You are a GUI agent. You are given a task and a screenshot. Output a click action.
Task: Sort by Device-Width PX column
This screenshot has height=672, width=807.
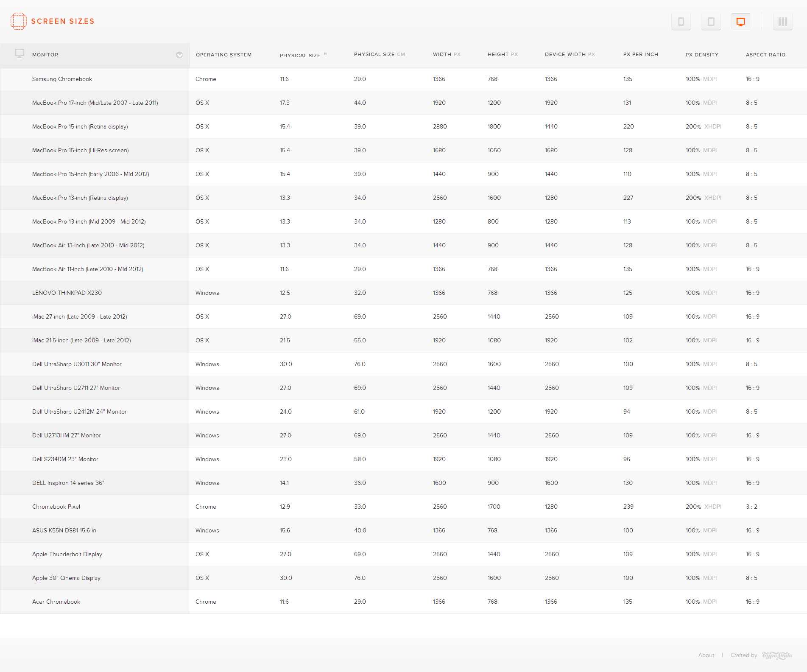pyautogui.click(x=570, y=54)
